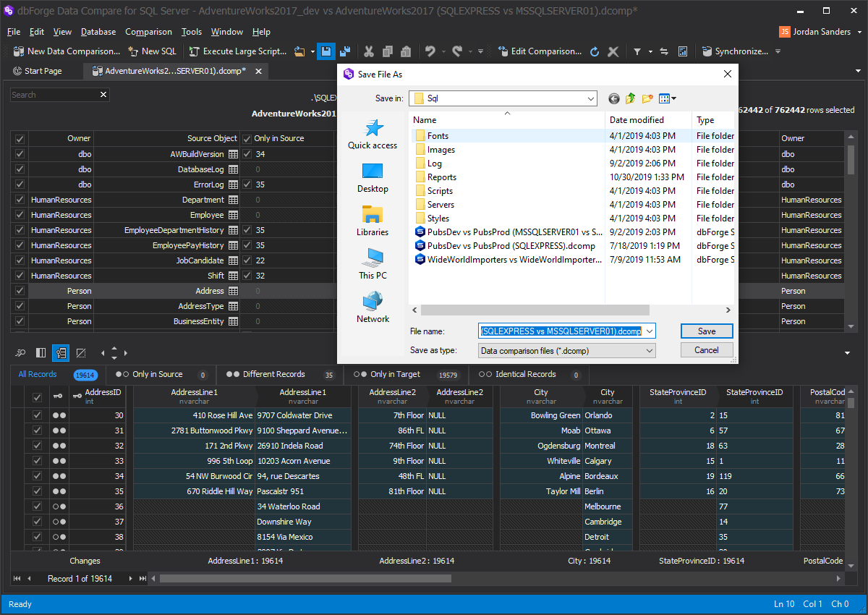This screenshot has width=868, height=615.
Task: Click the Refresh comparison icon
Action: coord(595,51)
